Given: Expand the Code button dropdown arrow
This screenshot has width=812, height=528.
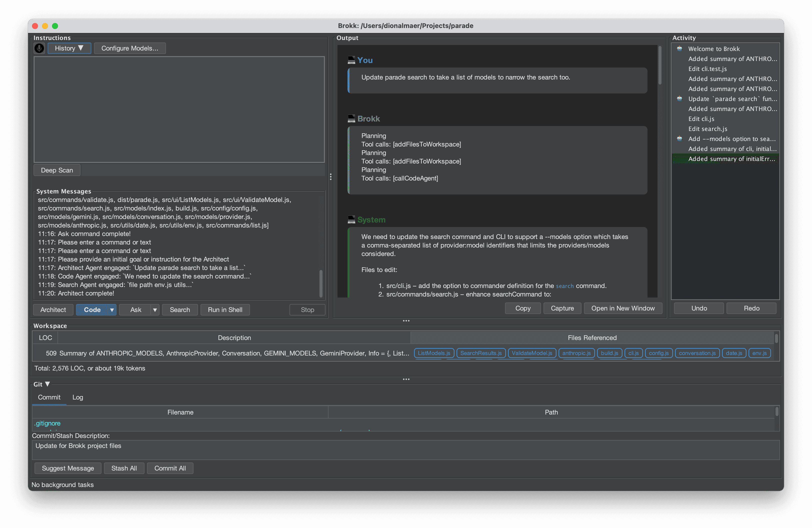Looking at the screenshot, I should coord(111,310).
